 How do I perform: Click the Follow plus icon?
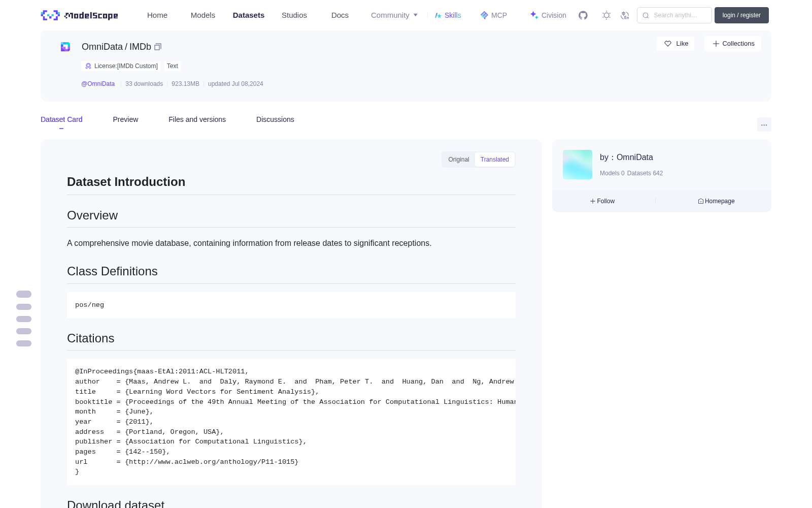coord(593,201)
